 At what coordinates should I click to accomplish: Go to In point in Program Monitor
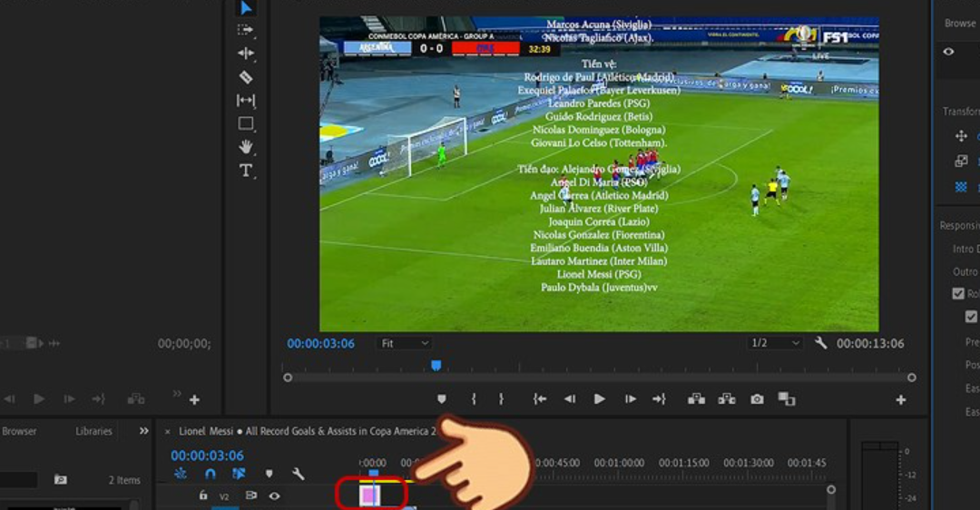(540, 398)
